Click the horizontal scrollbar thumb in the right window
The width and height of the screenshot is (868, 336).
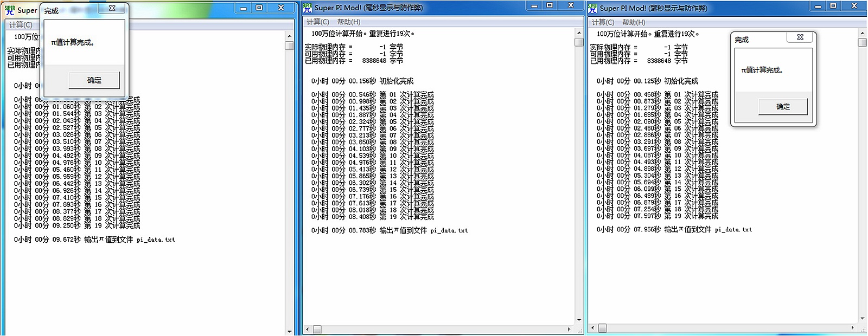[x=602, y=328]
